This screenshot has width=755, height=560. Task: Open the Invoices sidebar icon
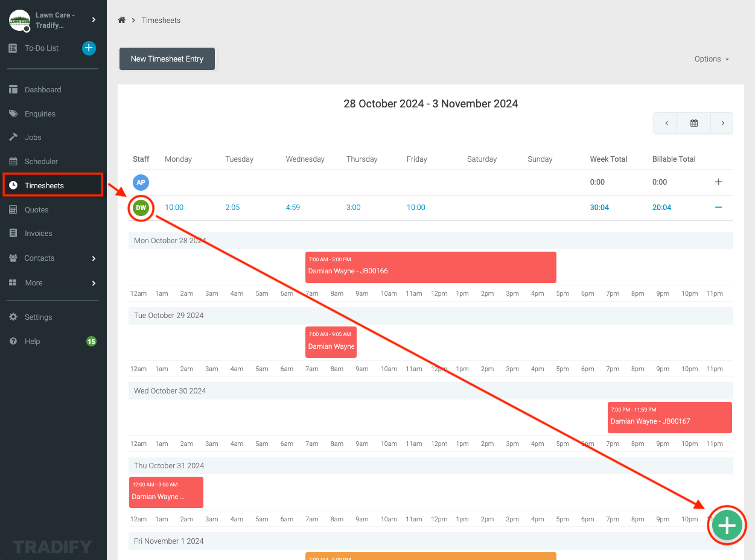click(x=13, y=233)
